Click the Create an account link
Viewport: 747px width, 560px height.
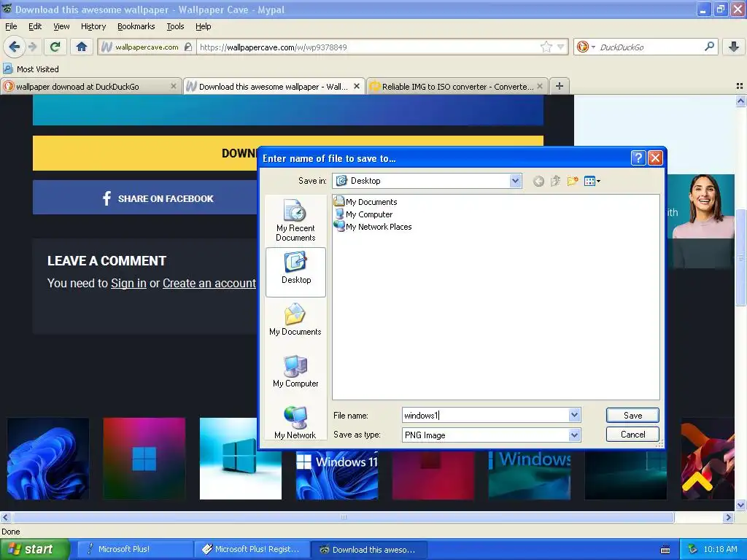coord(209,284)
